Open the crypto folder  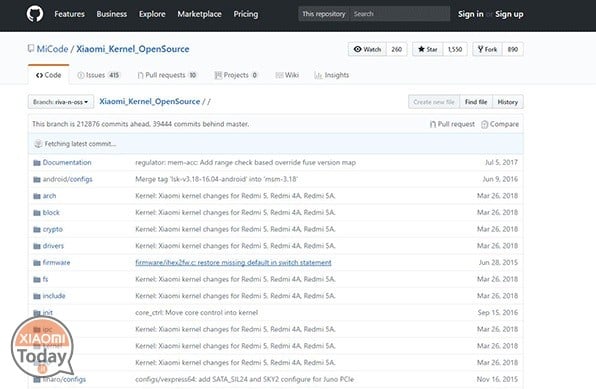53,229
